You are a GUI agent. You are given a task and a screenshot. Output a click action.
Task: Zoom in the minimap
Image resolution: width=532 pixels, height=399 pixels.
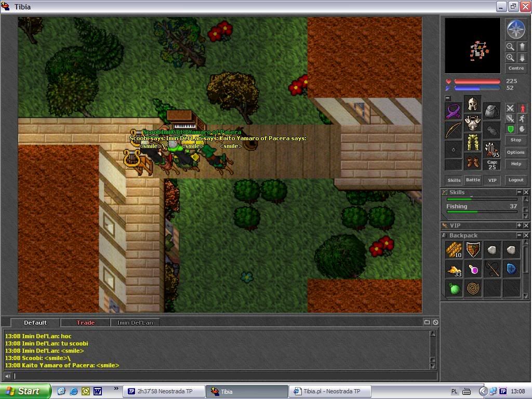(x=510, y=58)
